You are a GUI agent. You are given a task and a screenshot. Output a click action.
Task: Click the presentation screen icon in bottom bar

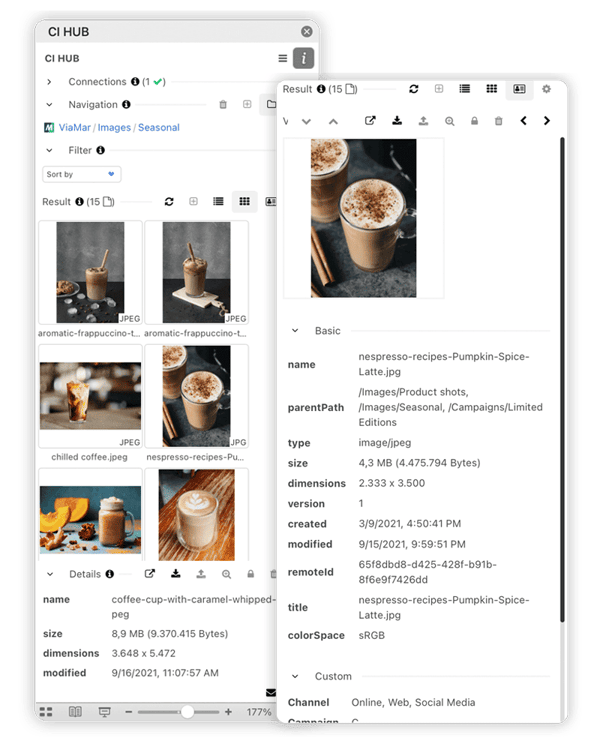pos(104,712)
